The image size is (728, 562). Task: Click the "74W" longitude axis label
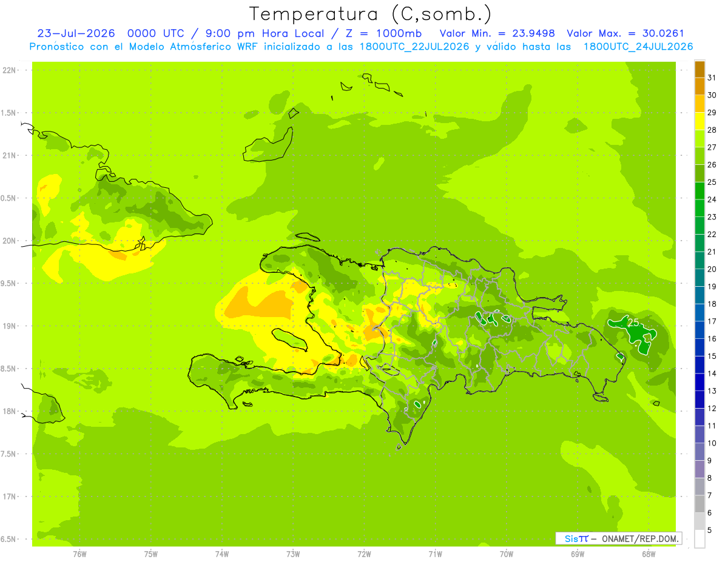pos(222,554)
